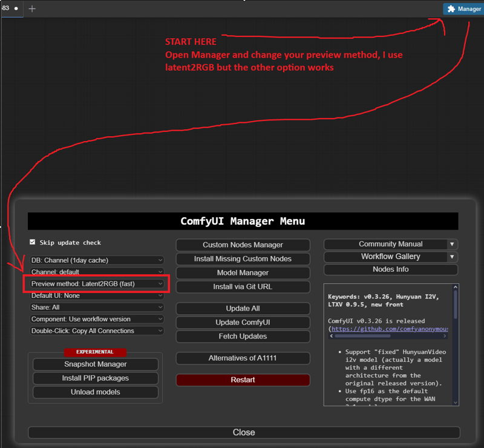484x448 pixels.
Task: Open the Preview method dropdown
Action: click(97, 283)
